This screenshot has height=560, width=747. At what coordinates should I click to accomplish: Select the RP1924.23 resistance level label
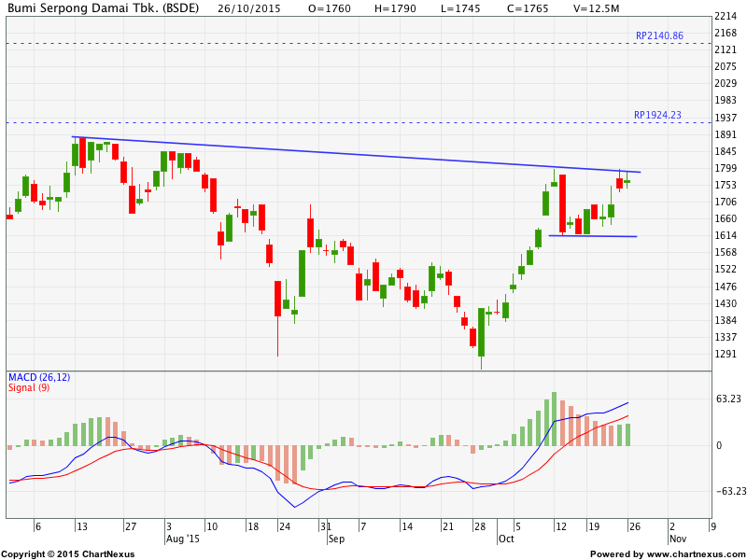tap(657, 115)
